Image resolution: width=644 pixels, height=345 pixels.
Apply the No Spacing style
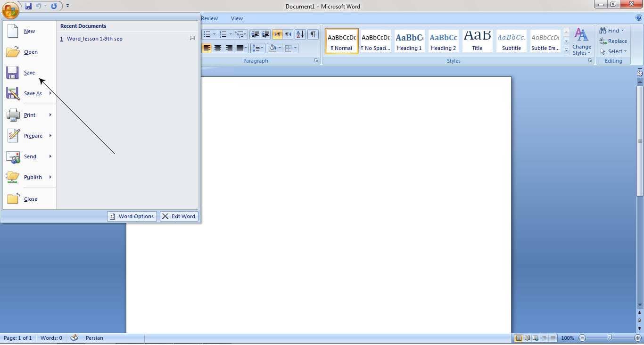click(376, 41)
